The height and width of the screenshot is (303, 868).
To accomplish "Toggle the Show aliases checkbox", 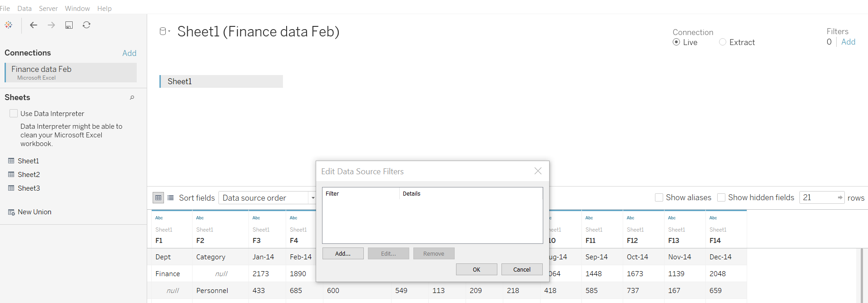I will 659,197.
